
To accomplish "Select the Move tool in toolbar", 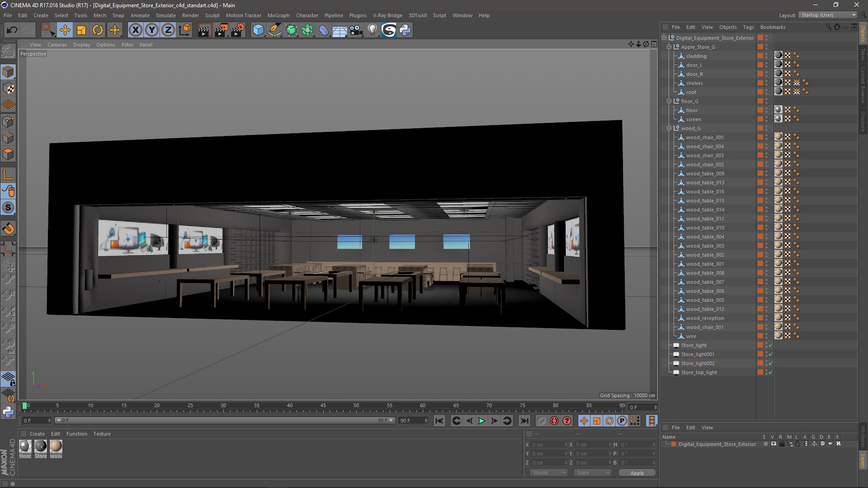I will tap(65, 30).
